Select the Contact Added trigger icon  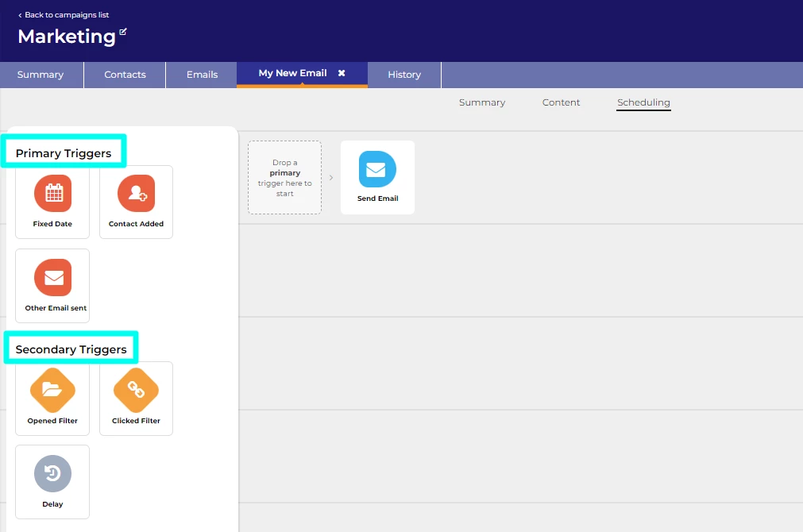(137, 193)
